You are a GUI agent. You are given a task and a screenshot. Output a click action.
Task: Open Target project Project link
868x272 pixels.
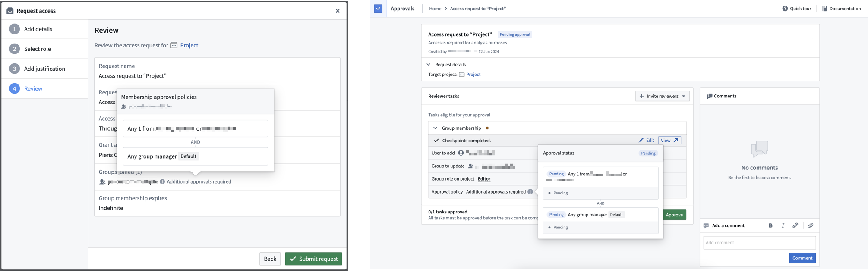[x=473, y=75]
